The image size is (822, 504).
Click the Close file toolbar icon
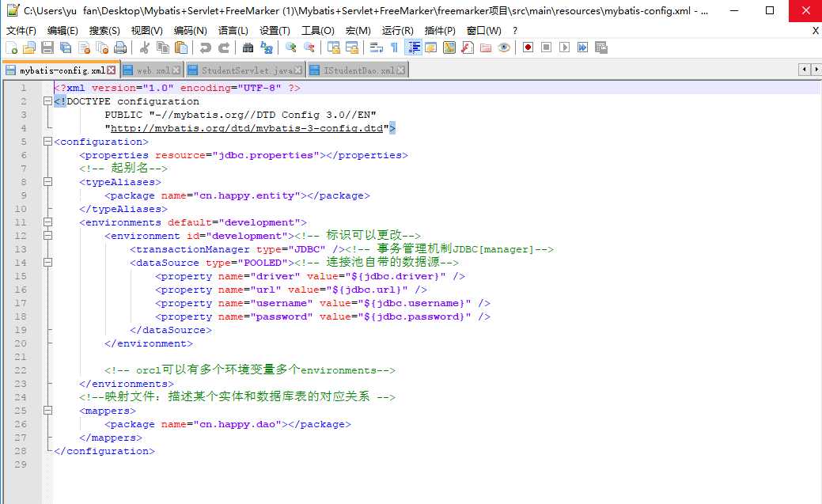[x=84, y=47]
